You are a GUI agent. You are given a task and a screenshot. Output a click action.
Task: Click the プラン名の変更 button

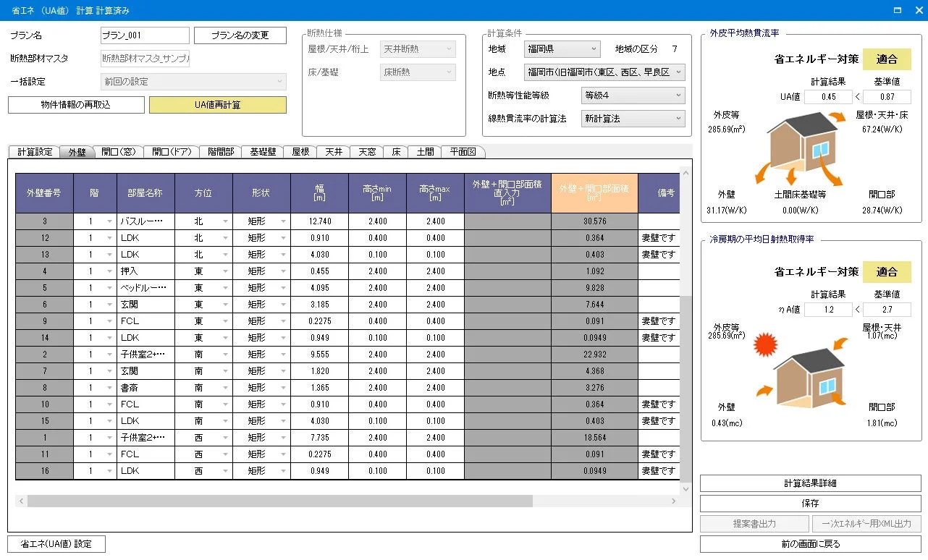click(240, 35)
